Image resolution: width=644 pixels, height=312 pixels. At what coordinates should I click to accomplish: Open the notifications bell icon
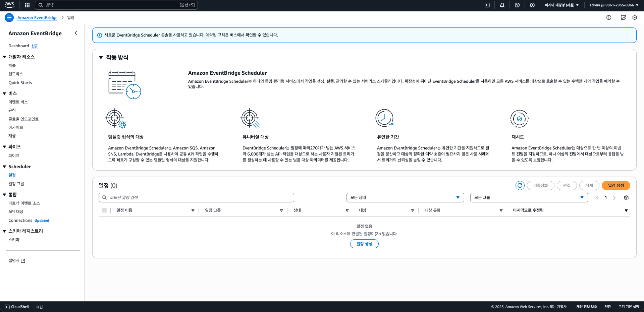pyautogui.click(x=502, y=5)
